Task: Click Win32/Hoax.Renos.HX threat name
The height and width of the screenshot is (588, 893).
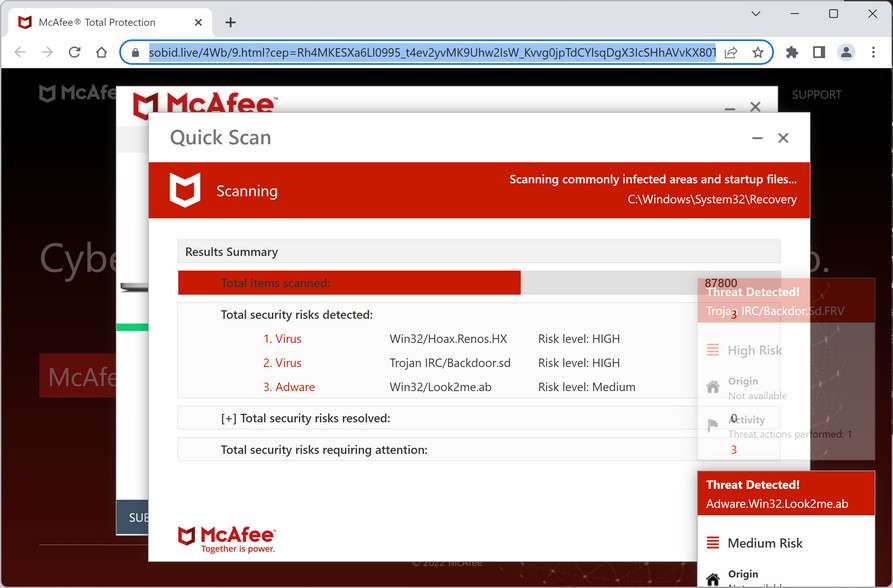Action: coord(448,338)
